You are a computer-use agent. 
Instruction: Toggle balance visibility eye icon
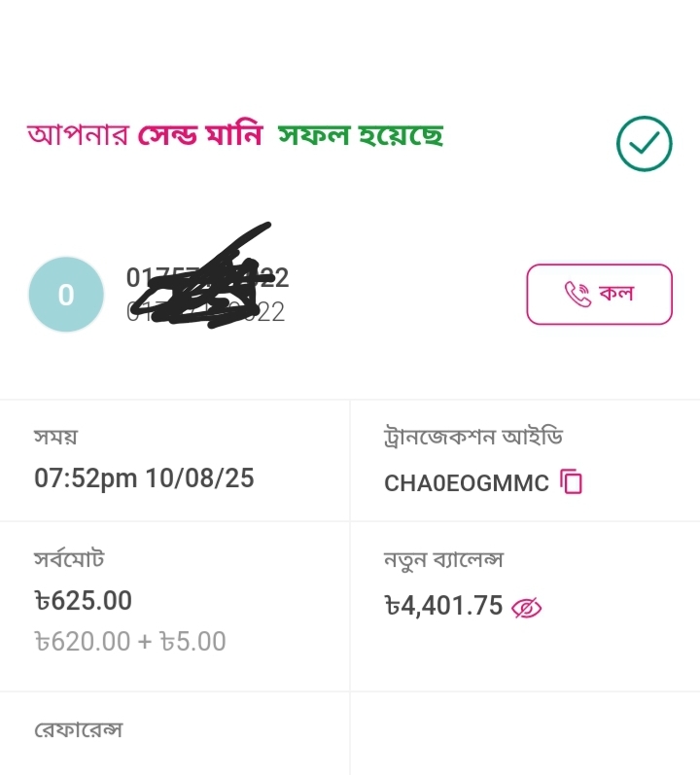click(x=526, y=608)
